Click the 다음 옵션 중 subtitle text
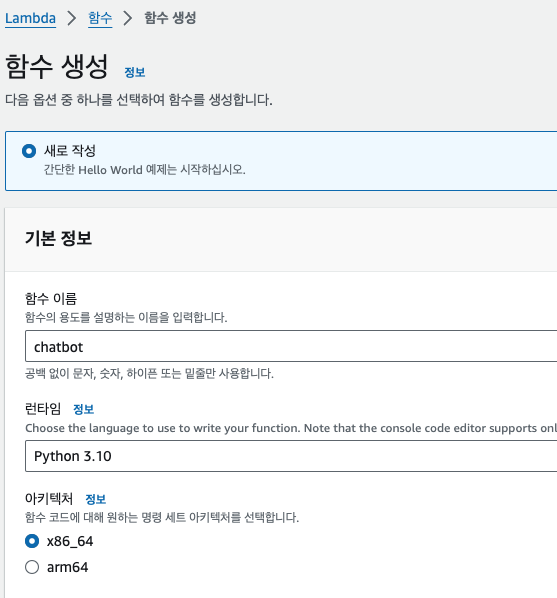This screenshot has height=598, width=557. click(139, 100)
